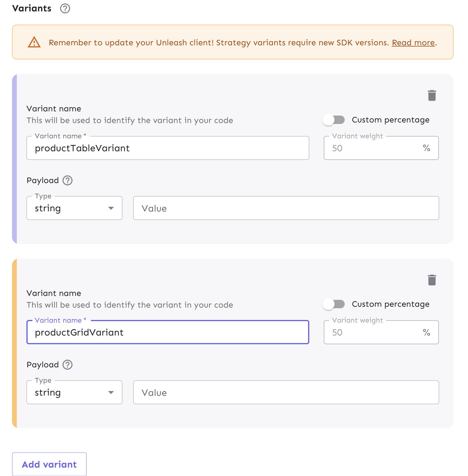
Task: Open Payload help for productTableVariant
Action: click(67, 180)
